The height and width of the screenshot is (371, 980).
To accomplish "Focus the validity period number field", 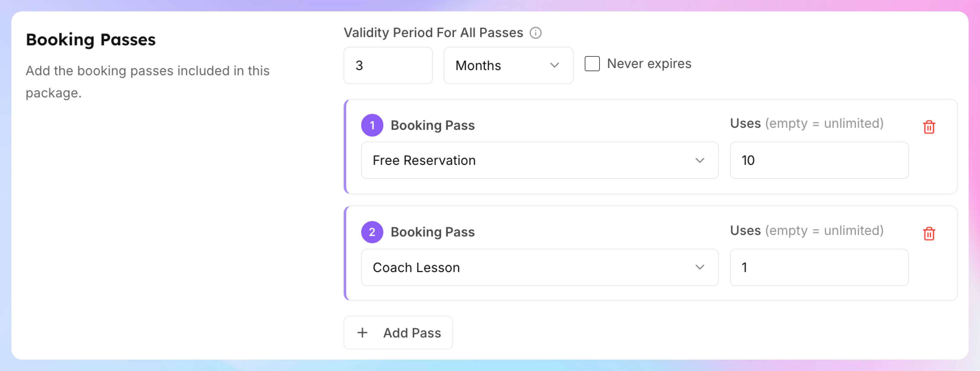I will 388,65.
